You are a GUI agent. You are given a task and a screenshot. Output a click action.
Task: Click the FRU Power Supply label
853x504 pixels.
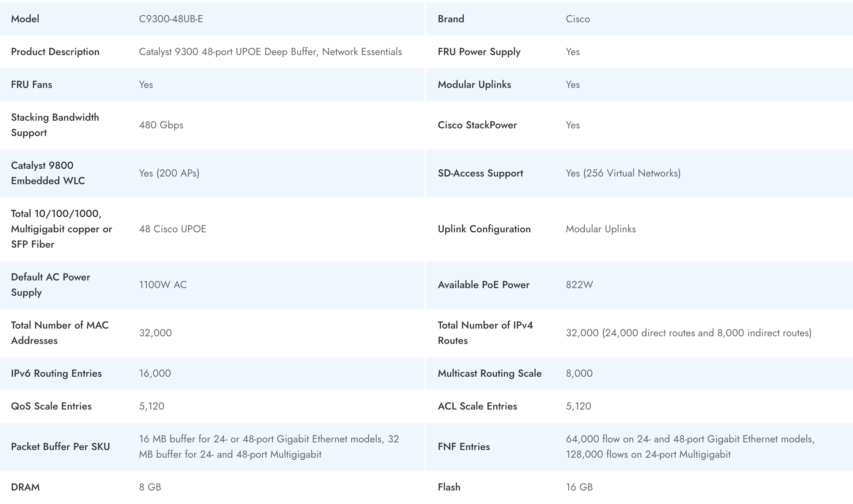tap(479, 52)
